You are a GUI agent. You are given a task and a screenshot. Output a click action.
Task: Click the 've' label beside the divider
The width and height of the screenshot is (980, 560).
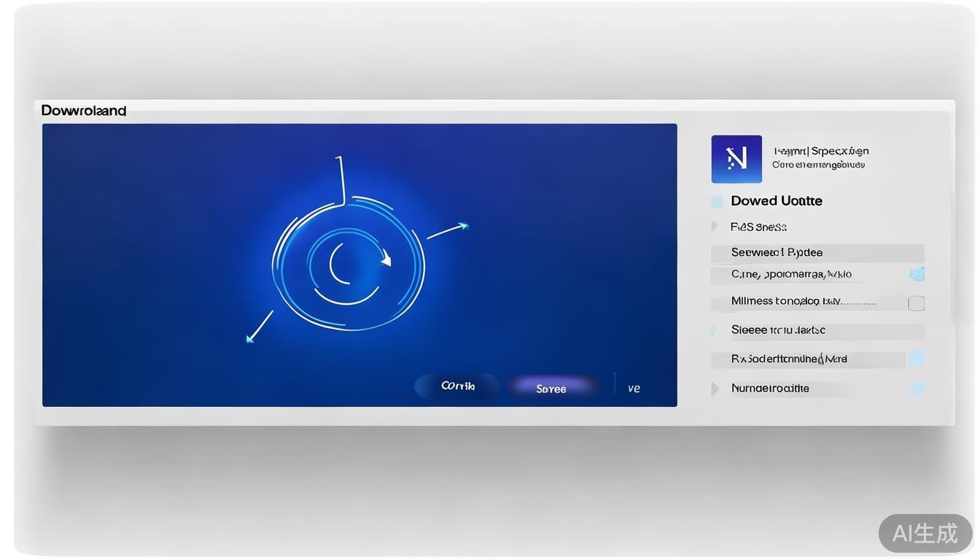634,389
